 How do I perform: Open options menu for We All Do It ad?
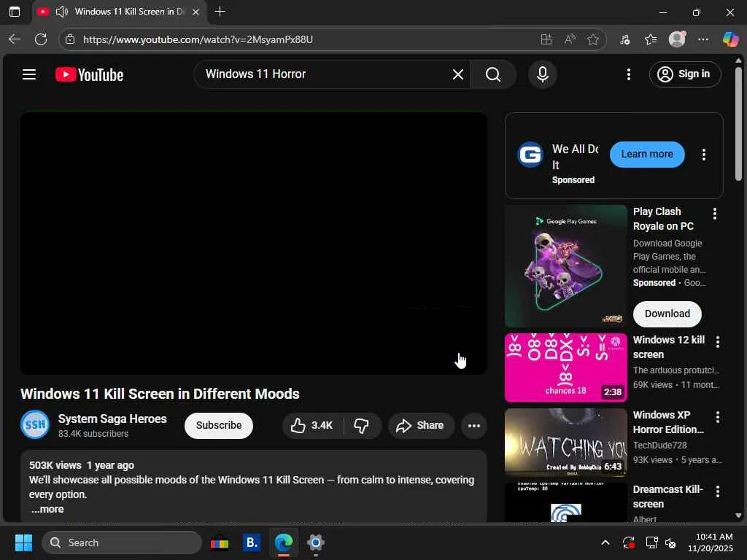pos(704,155)
